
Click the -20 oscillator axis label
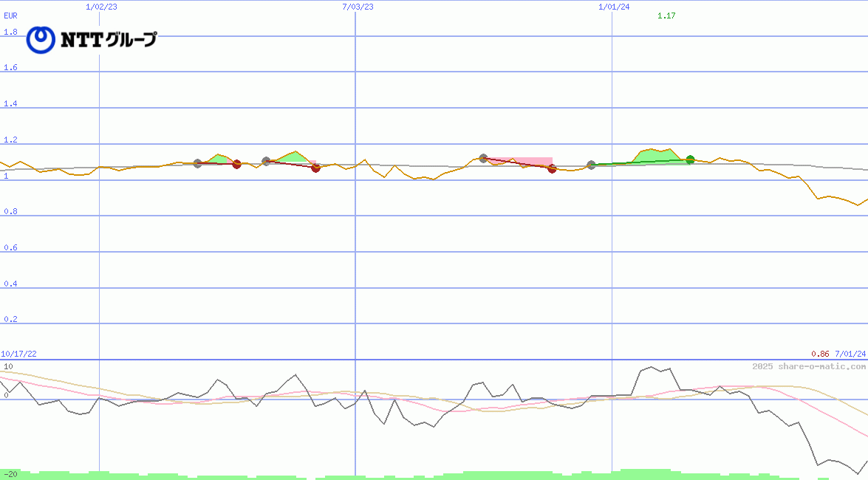coord(10,473)
